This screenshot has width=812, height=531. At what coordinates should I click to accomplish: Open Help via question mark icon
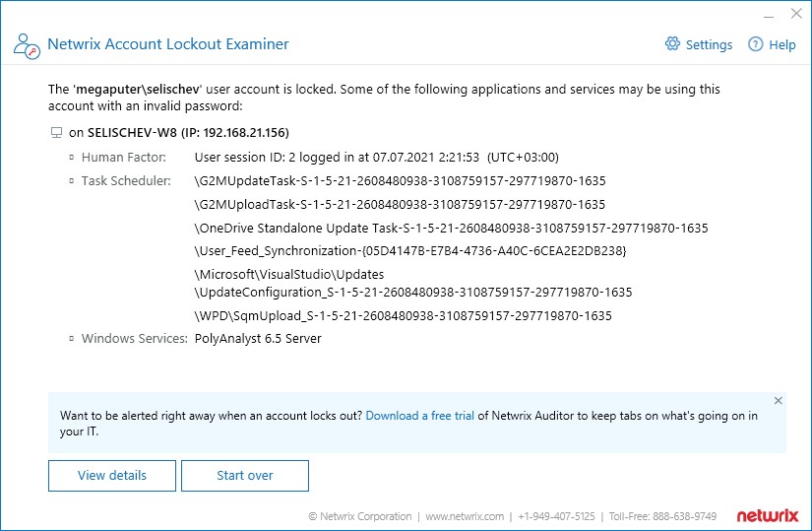(x=756, y=44)
